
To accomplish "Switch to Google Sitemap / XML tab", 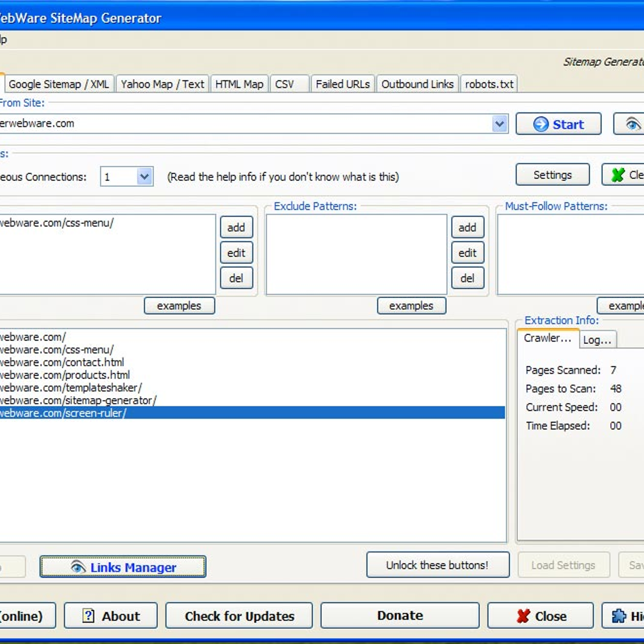I will (x=59, y=84).
